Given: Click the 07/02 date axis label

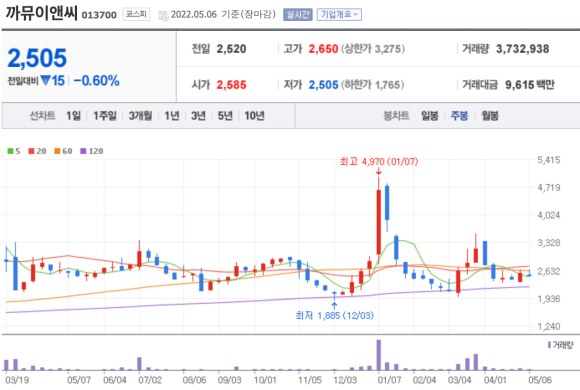Looking at the screenshot, I should pos(150,380).
